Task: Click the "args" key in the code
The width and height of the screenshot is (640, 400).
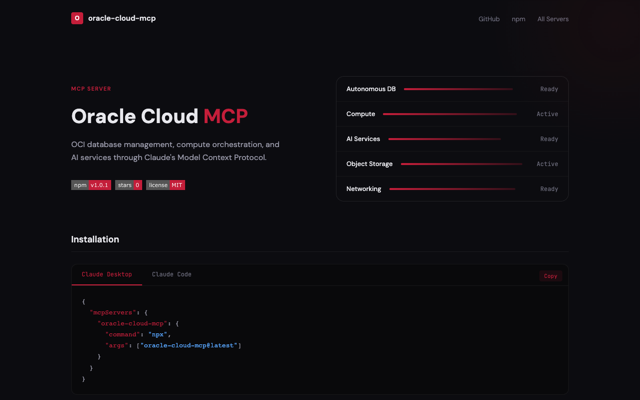Action: [x=117, y=345]
